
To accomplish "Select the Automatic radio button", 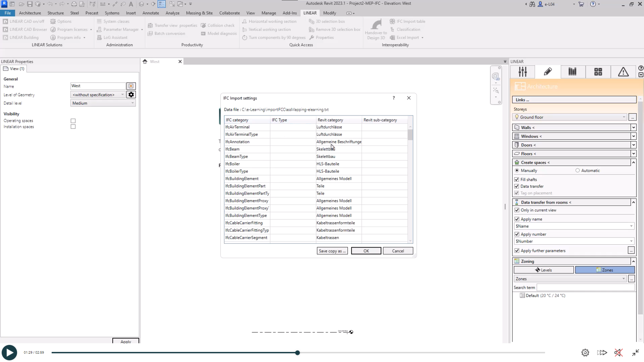I will 578,171.
